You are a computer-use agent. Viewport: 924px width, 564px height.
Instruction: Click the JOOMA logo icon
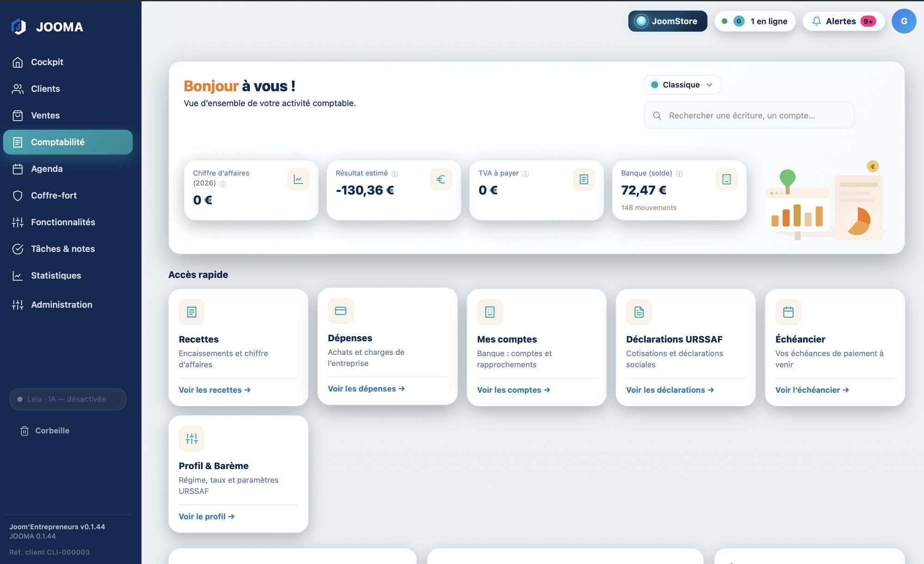point(18,27)
